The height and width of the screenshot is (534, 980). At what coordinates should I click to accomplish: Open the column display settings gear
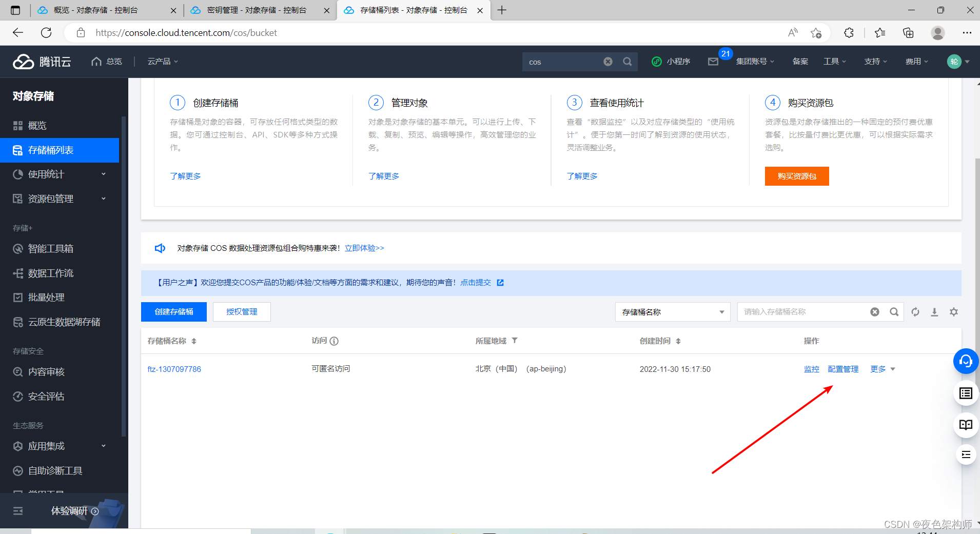(x=954, y=311)
